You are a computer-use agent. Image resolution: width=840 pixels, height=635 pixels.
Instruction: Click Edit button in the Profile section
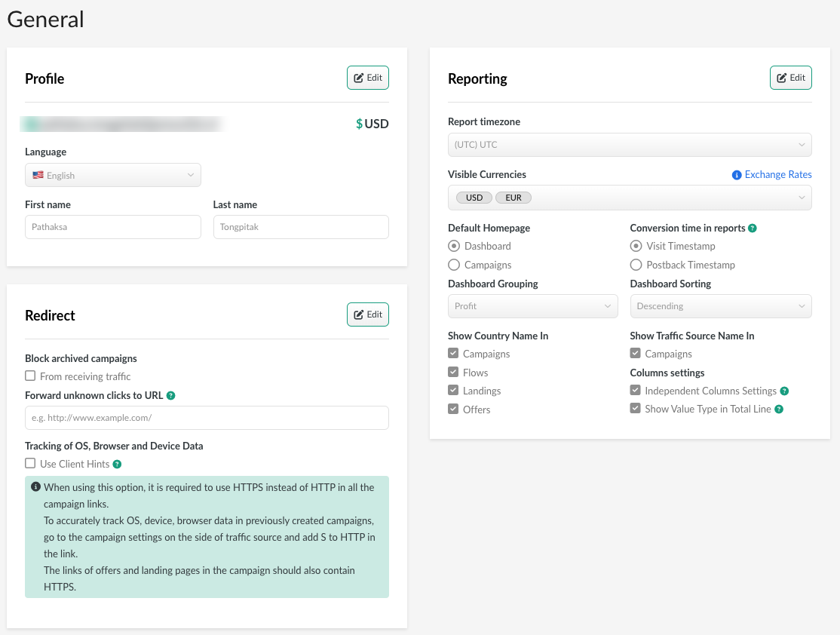(368, 78)
